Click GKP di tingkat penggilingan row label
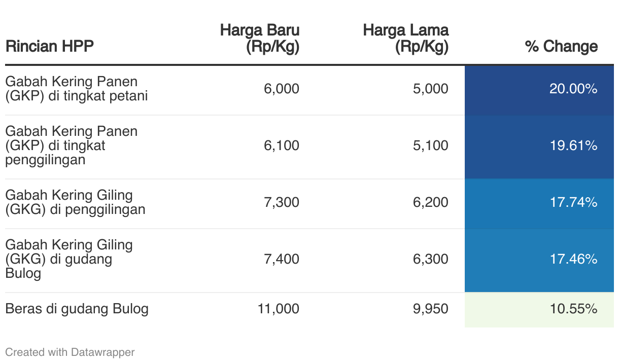The image size is (619, 364). pyautogui.click(x=72, y=145)
